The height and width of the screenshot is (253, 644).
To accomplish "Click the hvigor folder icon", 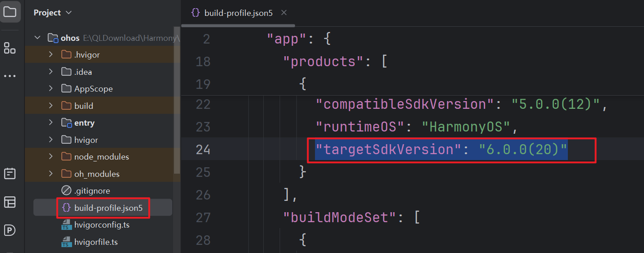I will 66,140.
